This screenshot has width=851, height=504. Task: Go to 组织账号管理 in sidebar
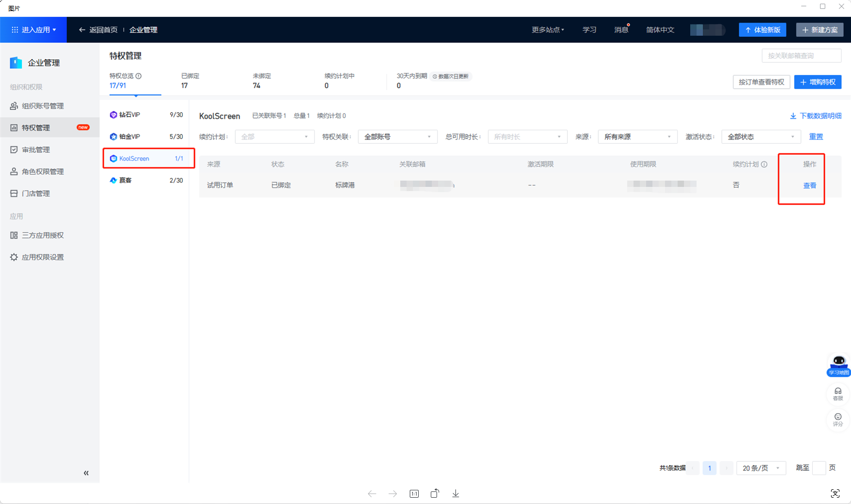click(43, 106)
